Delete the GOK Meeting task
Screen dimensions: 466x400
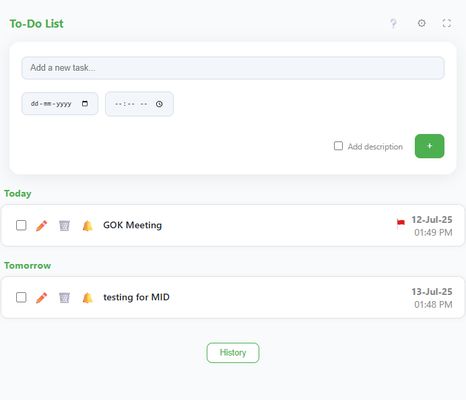click(x=64, y=226)
